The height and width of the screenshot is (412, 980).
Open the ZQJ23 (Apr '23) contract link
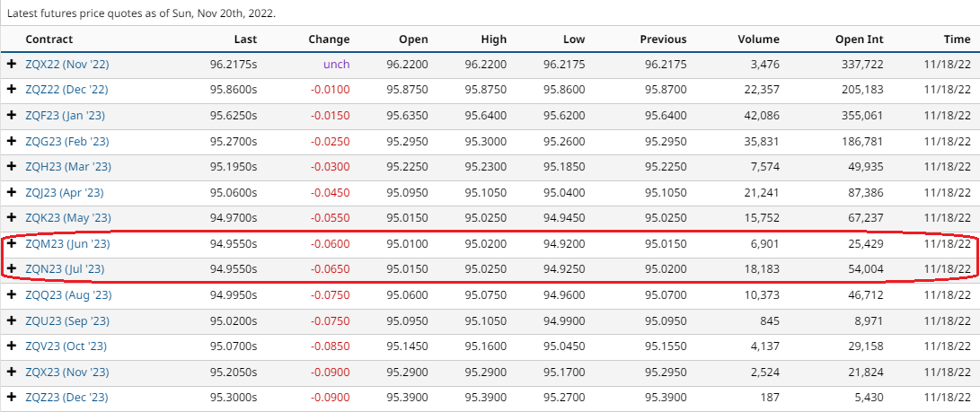point(67,193)
